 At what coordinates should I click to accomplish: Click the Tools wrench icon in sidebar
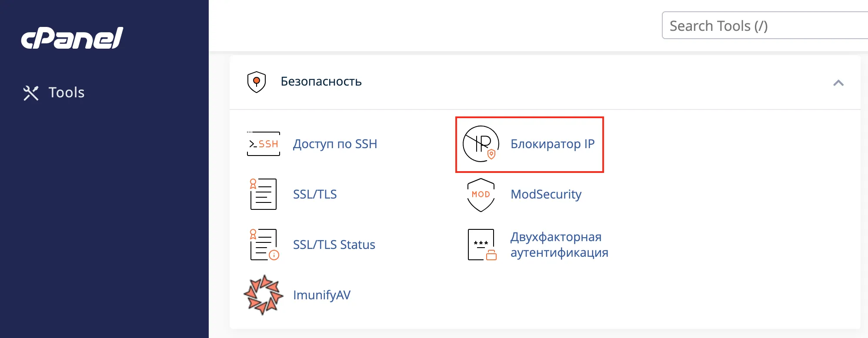coord(31,93)
